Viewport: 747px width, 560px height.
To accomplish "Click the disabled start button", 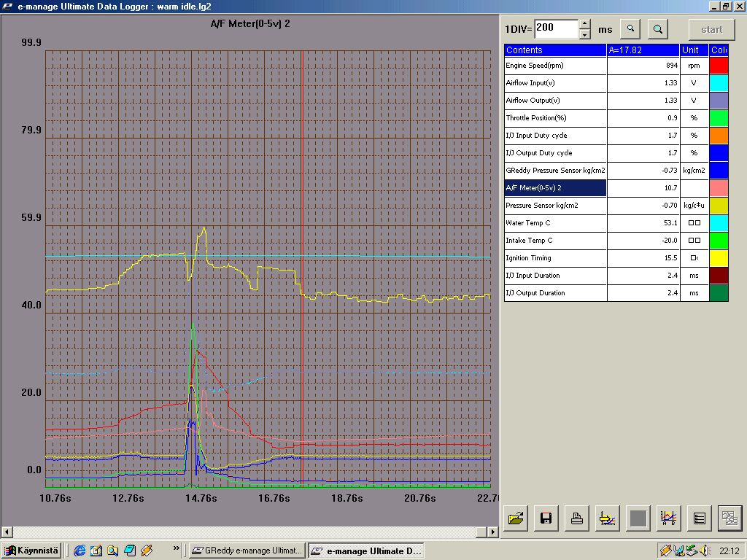I will point(711,30).
